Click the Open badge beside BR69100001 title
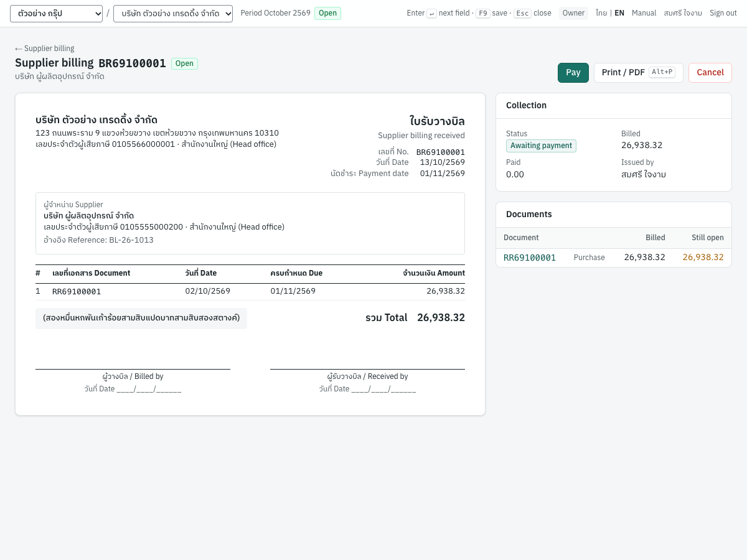This screenshot has width=747, height=560. [184, 63]
